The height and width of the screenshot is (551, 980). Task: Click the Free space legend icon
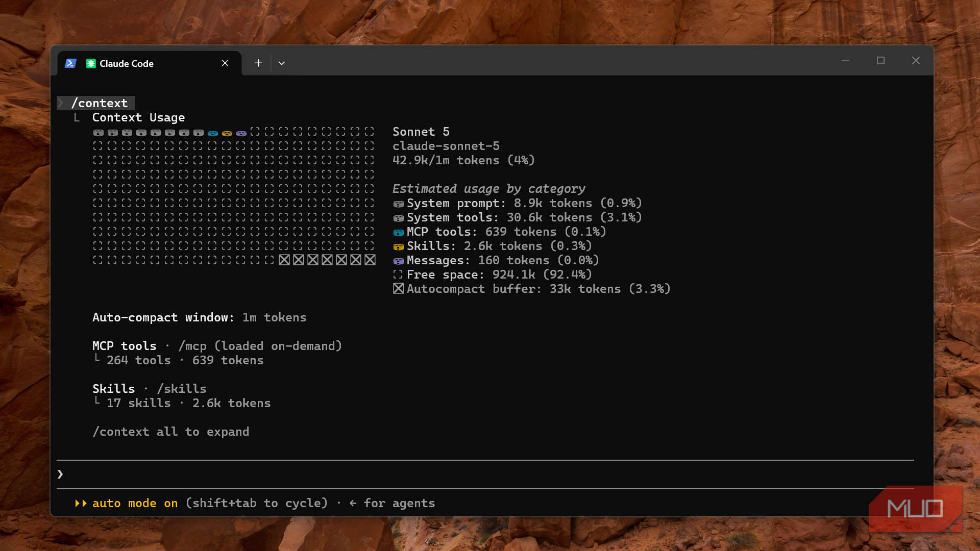click(x=398, y=274)
